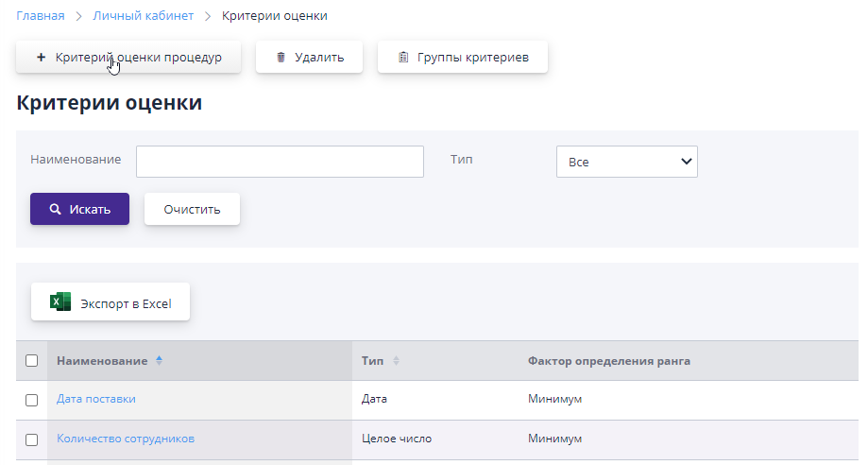The image size is (868, 465).
Task: Click the trash icon on Удалить button
Action: pyautogui.click(x=281, y=58)
